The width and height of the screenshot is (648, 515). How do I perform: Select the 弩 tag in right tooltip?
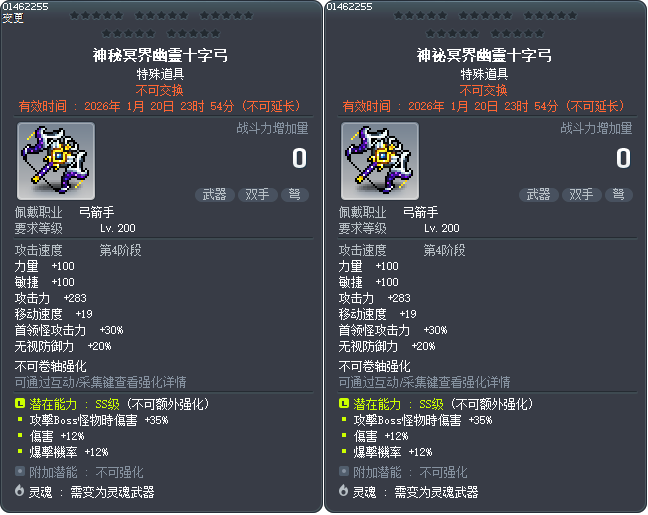pos(619,195)
